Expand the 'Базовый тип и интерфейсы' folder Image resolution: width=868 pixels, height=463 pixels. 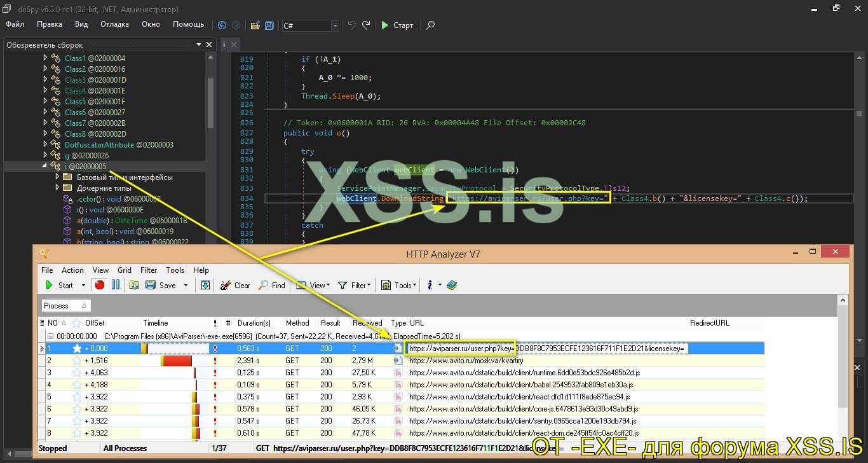[x=57, y=177]
